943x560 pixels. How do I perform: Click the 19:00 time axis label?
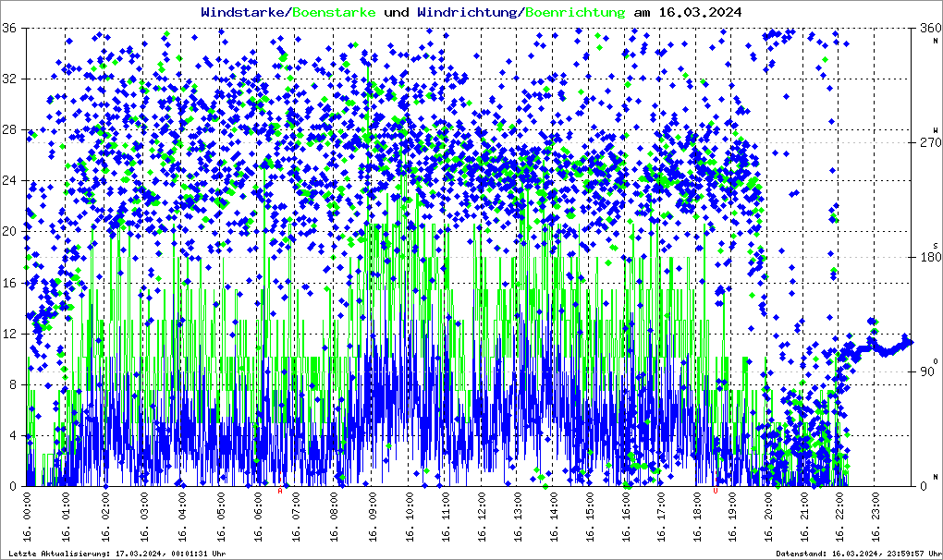click(732, 517)
